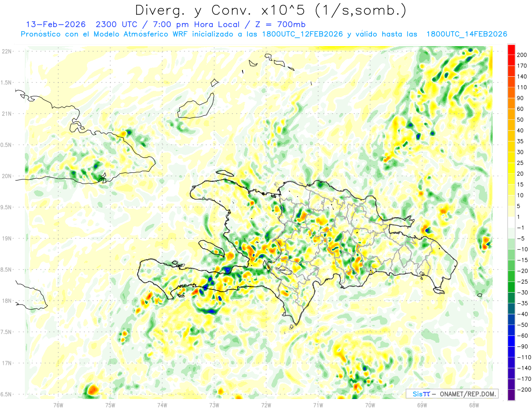The width and height of the screenshot is (532, 411).
Task: Click the '75W' longitude label
Action: pyautogui.click(x=110, y=404)
